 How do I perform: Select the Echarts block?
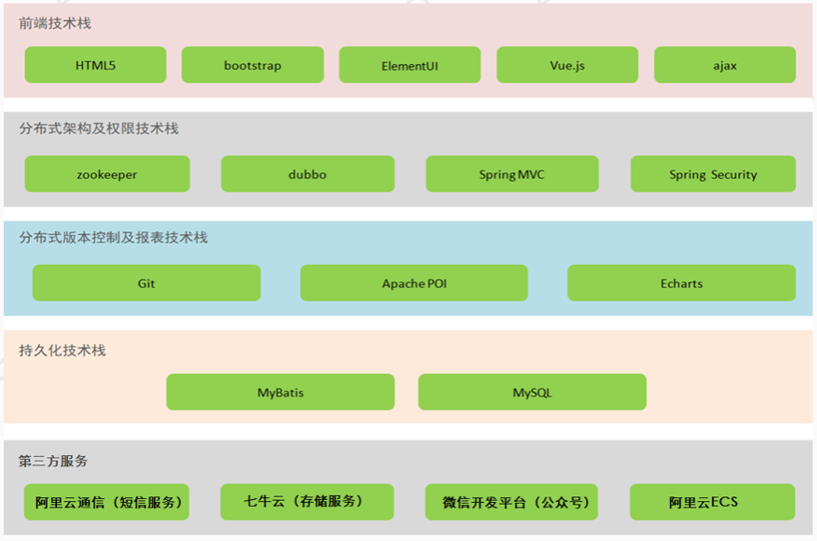click(682, 282)
